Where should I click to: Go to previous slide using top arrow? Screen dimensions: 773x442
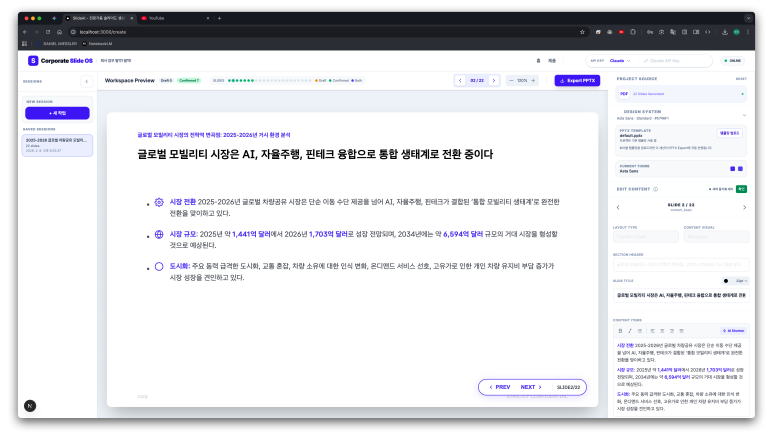pos(460,80)
